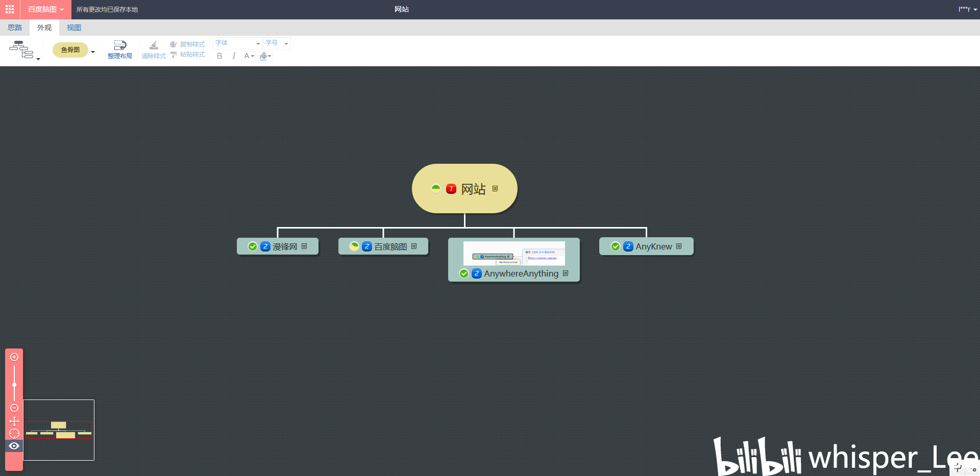
Task: Click the red priority 1 icon on 网站
Action: click(x=451, y=189)
